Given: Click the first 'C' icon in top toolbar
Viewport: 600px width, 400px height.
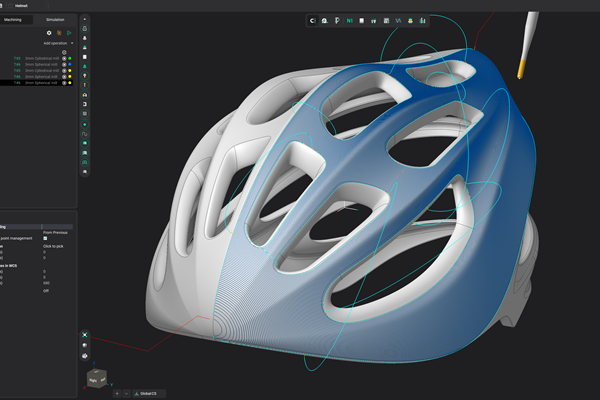Looking at the screenshot, I should tap(313, 19).
